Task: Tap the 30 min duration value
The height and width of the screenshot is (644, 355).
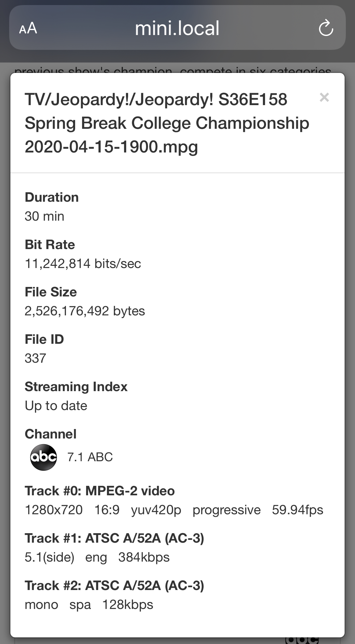Action: click(44, 216)
